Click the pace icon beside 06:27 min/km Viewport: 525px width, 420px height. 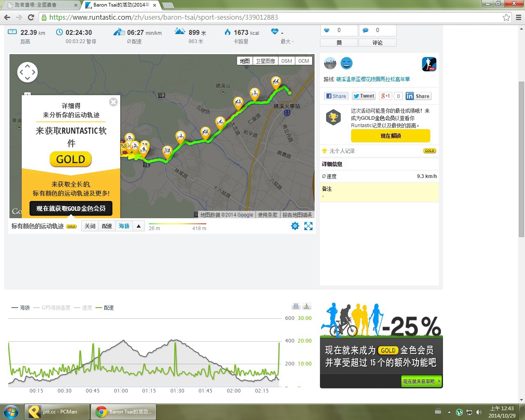[119, 32]
